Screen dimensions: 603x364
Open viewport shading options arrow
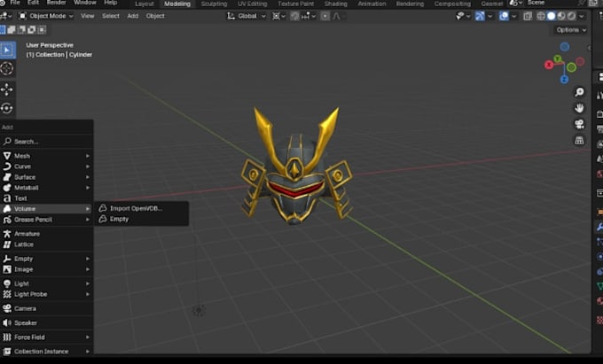[x=582, y=16]
